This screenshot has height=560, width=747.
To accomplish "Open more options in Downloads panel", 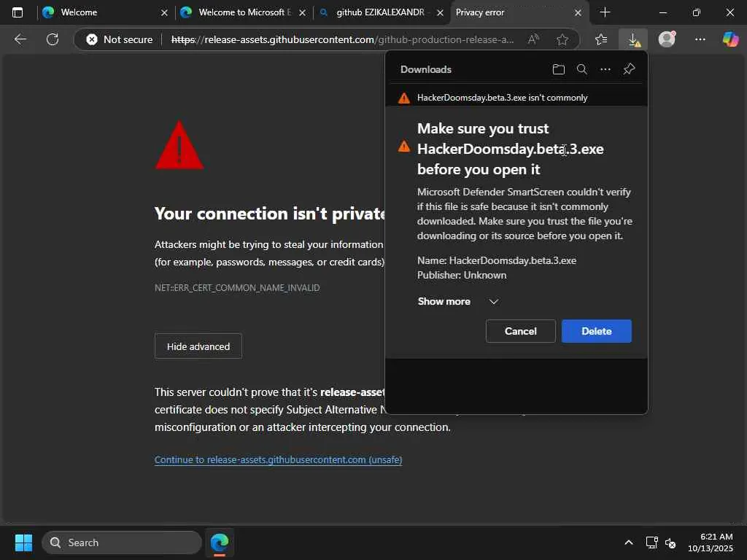I will coord(605,69).
